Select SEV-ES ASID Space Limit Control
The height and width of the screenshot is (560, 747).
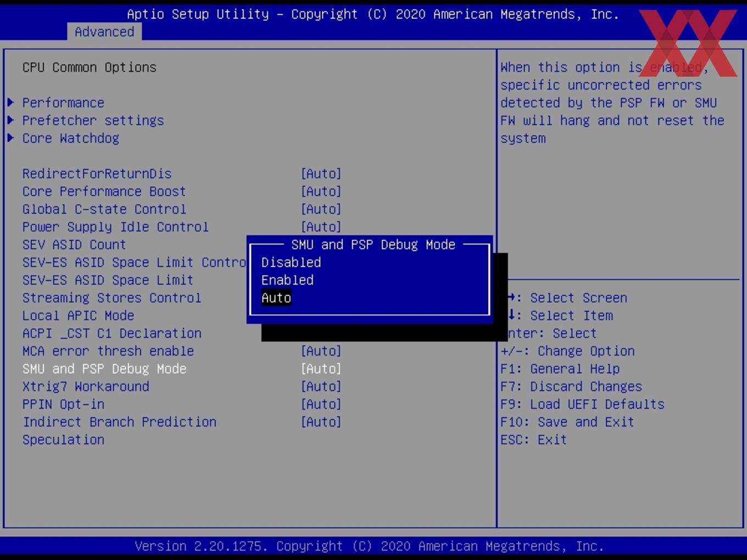pos(134,262)
